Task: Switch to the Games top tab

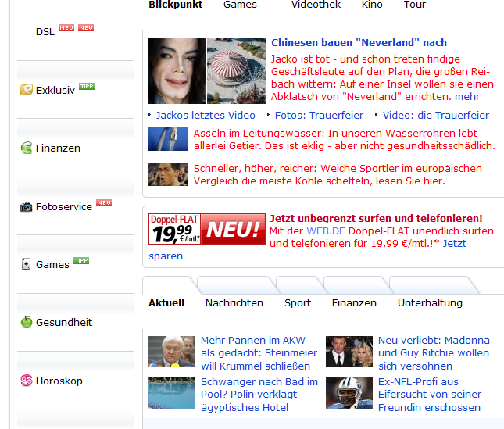Action: pos(240,5)
